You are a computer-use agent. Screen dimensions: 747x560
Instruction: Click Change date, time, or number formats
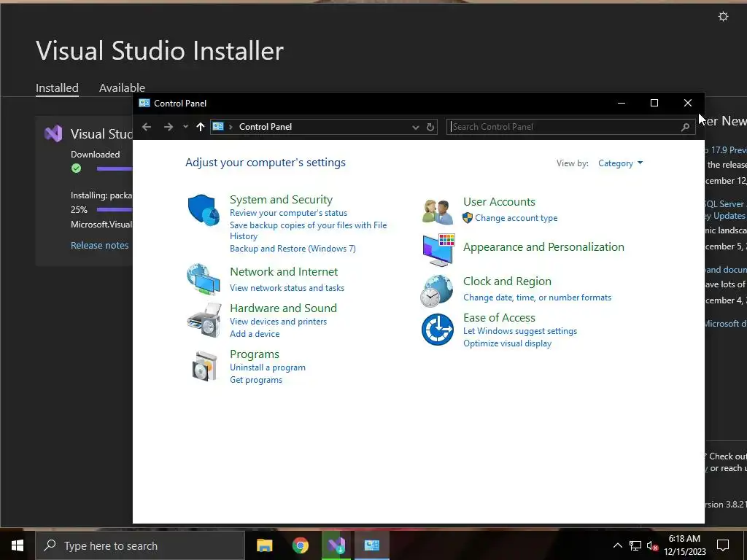pyautogui.click(x=537, y=297)
